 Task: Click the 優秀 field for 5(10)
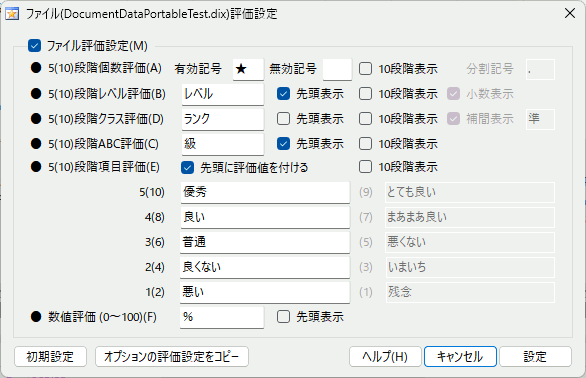click(265, 193)
